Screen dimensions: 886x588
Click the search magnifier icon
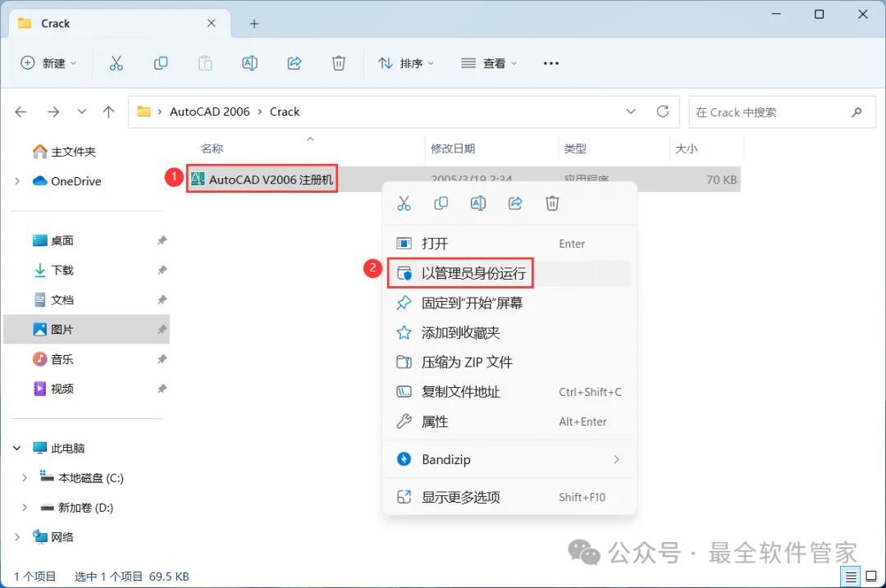[x=856, y=112]
